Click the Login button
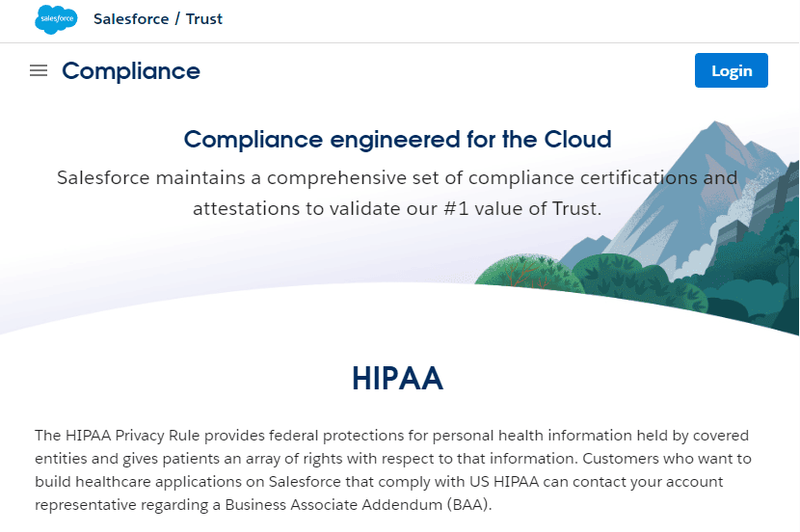Viewport: 800px width, 532px height. click(x=731, y=70)
